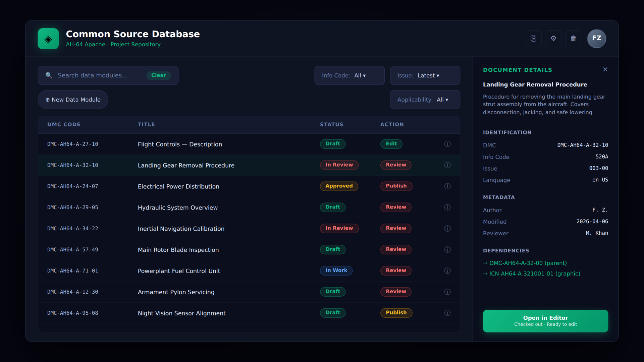Open parent dependency DMC-AH64-A-32-00 link
This screenshot has height=362, width=644.
(x=525, y=263)
